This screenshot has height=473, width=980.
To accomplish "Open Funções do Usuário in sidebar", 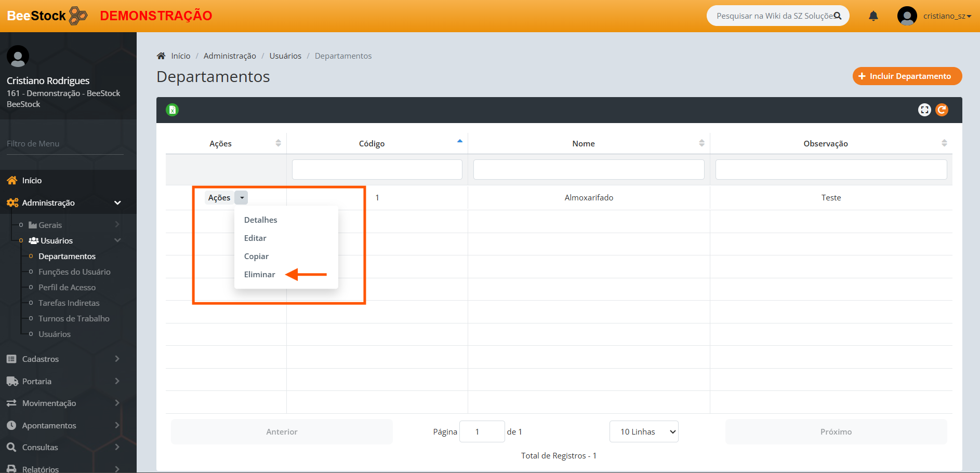I will pos(74,272).
